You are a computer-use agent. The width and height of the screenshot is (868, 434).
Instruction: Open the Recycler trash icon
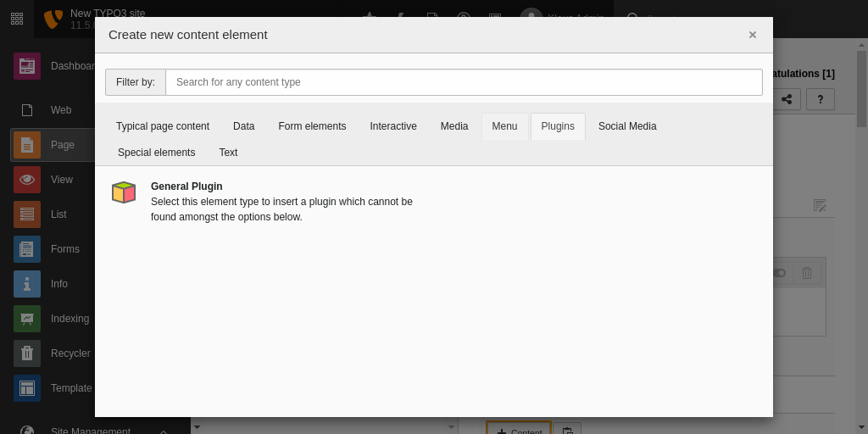pos(27,353)
